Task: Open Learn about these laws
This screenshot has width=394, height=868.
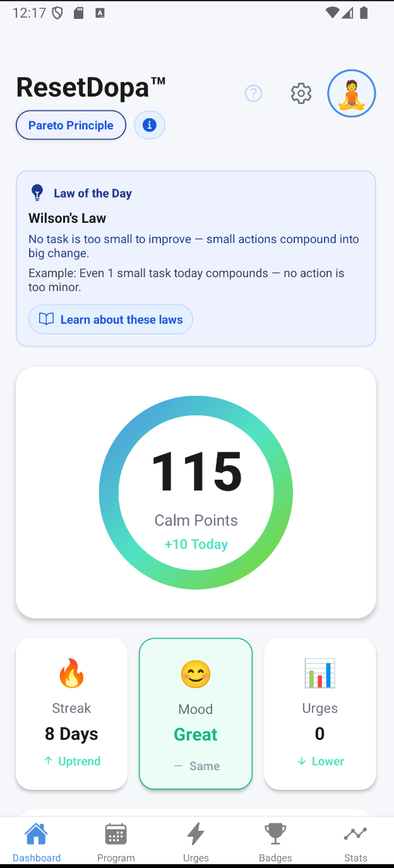Action: [110, 319]
